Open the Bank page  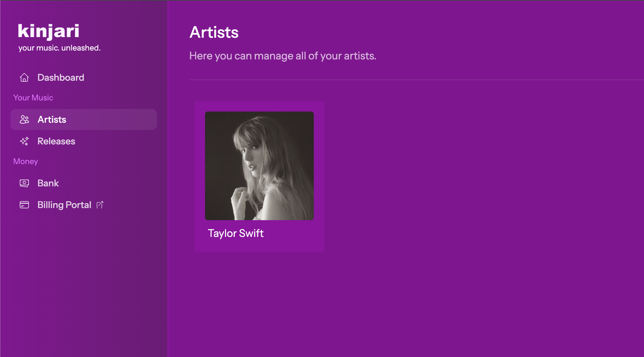pyautogui.click(x=84, y=183)
